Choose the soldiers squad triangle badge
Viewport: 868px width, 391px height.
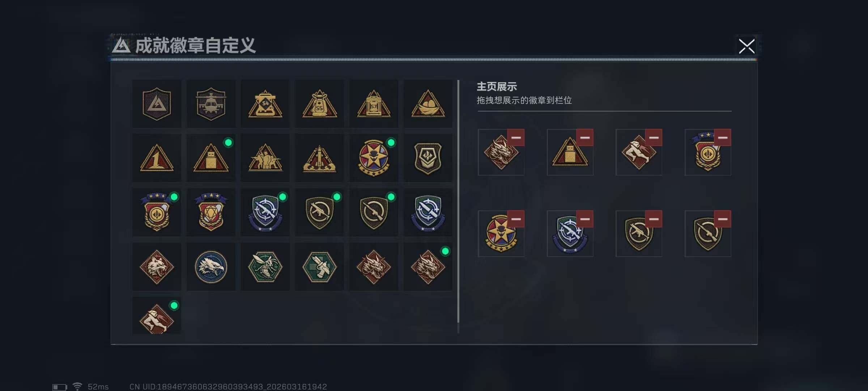265,158
